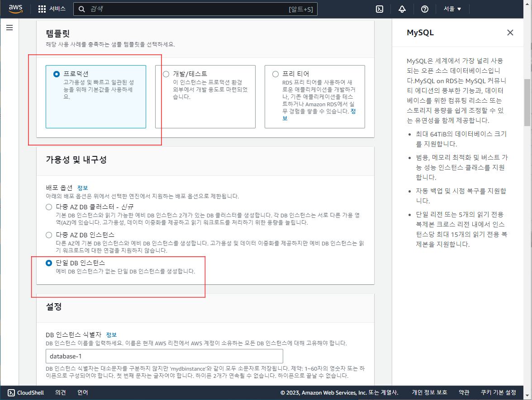Open the 서비스 services grid menu
Screen dimensions: 532x400
coord(52,9)
